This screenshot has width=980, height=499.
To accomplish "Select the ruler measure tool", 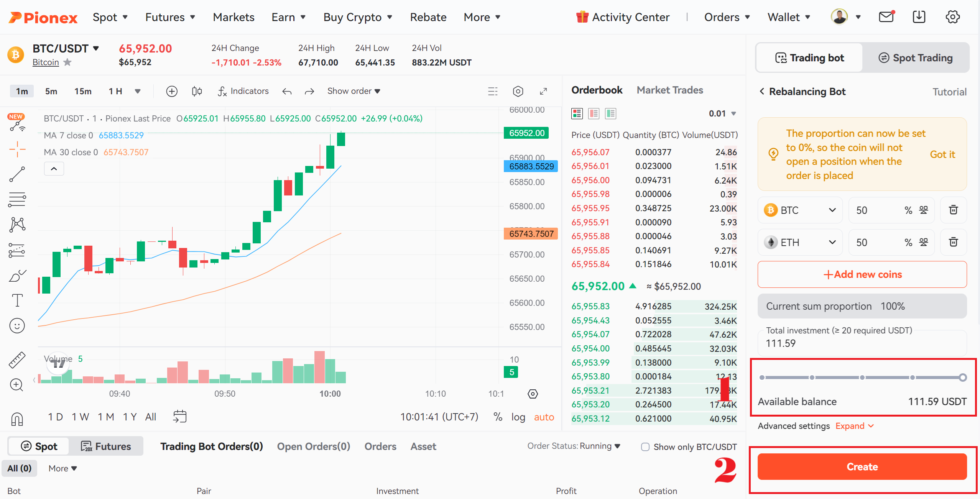I will [x=17, y=360].
